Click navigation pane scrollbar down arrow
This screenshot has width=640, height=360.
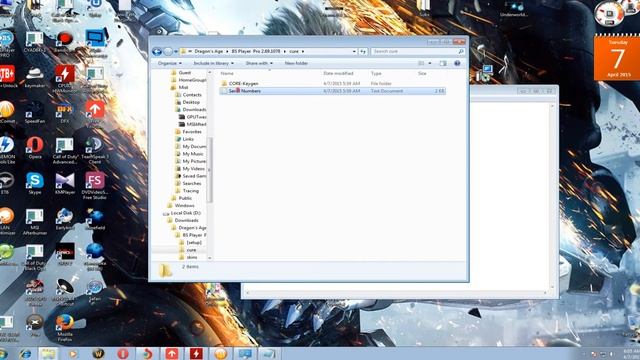click(210, 258)
